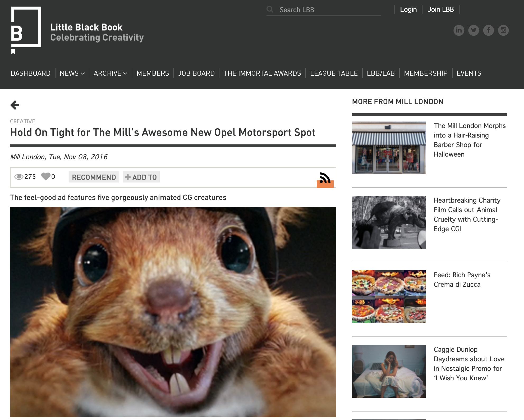The image size is (524, 420).
Task: Click the Little Black Book logo
Action: pos(26,30)
